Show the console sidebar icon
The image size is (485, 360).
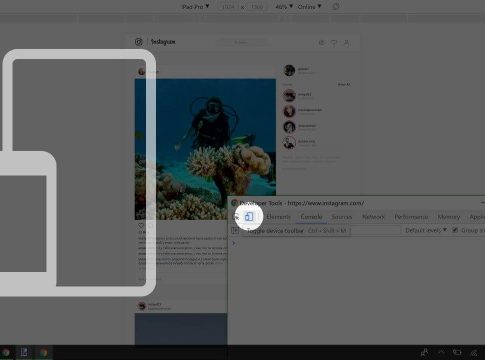point(235,230)
